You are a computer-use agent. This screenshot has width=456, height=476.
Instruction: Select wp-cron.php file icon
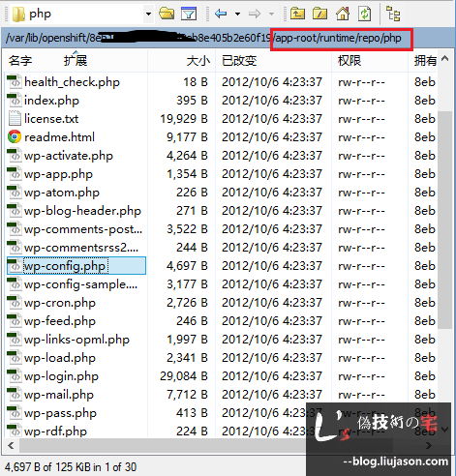click(x=15, y=303)
